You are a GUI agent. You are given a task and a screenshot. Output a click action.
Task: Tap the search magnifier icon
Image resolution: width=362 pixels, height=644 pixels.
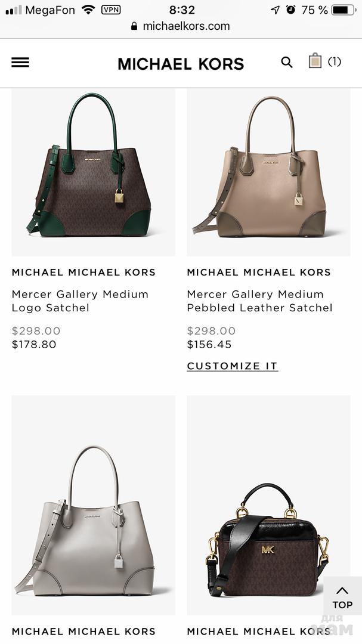click(287, 63)
